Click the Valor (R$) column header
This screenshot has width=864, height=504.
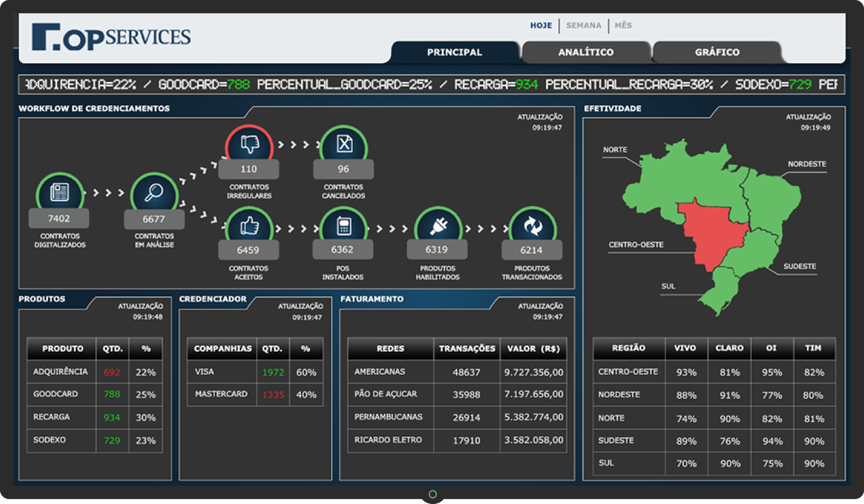[x=533, y=348]
